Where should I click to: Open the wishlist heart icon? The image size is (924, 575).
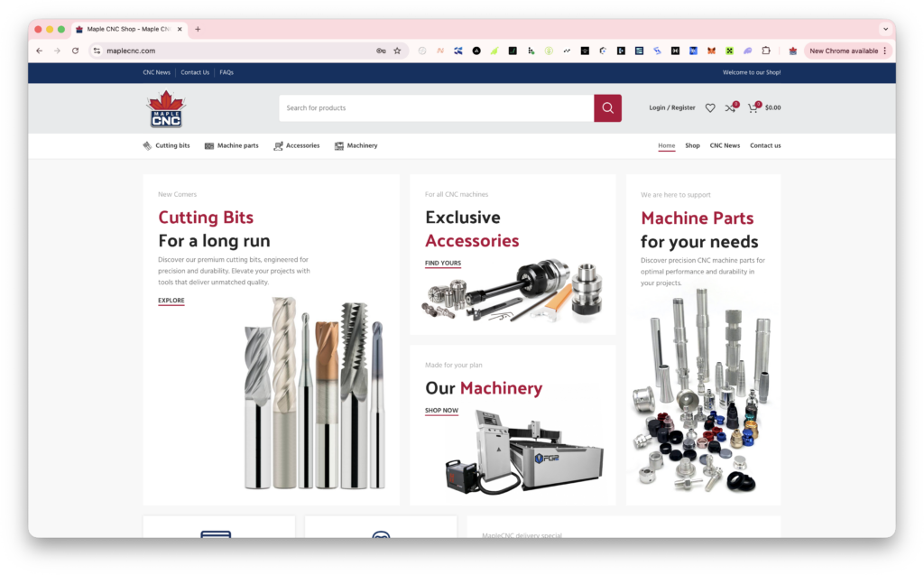711,107
